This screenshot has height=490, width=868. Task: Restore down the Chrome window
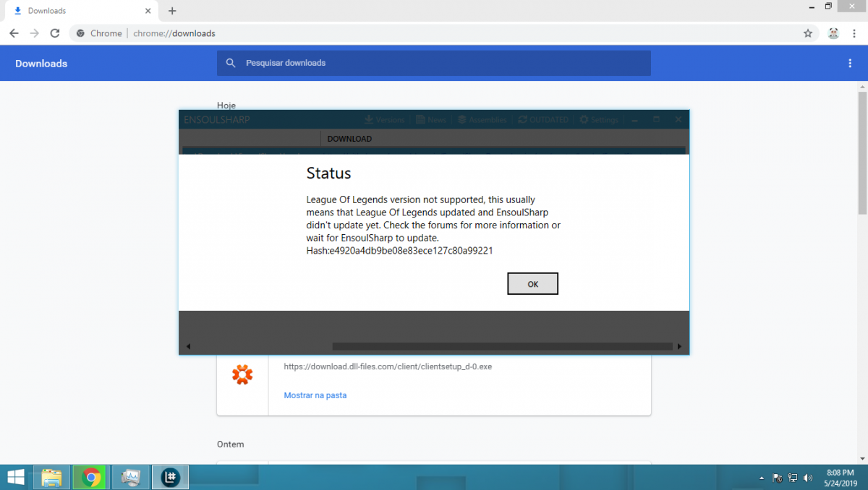828,7
